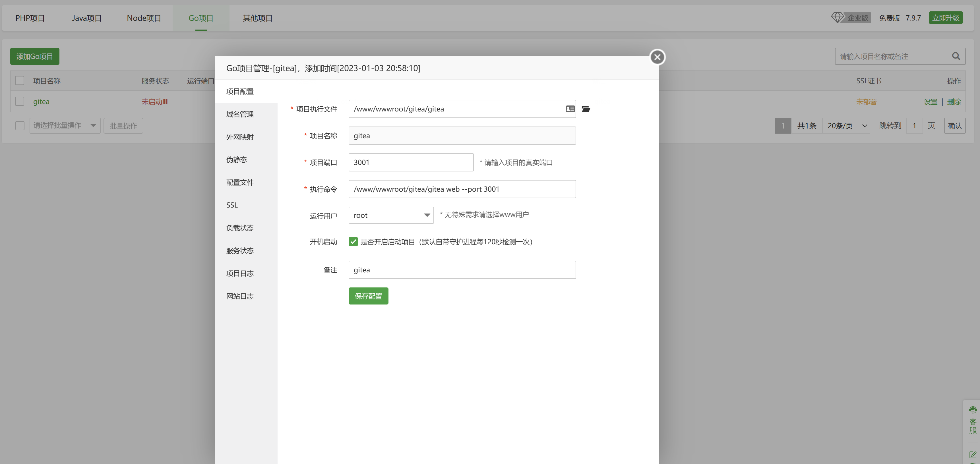Screen dimensions: 980x464
Task: Click the feedback edit icon at bottom right
Action: point(973,455)
